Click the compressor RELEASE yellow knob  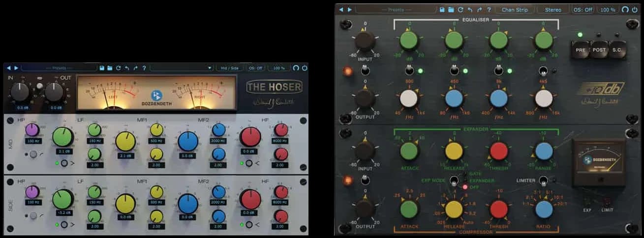[454, 209]
